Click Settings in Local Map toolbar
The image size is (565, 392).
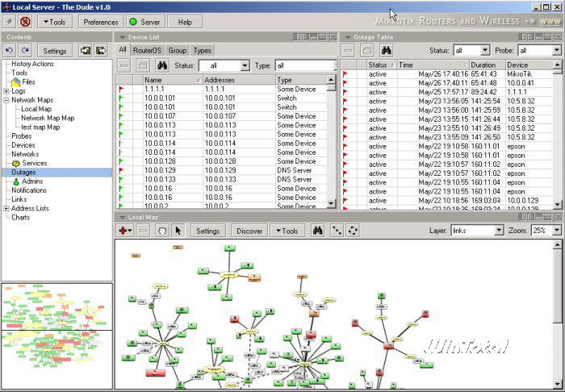click(x=208, y=231)
